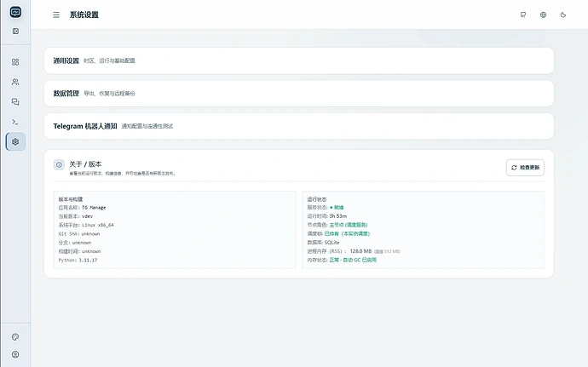Open the theme palette icon in the sidebar

[x=15, y=336]
